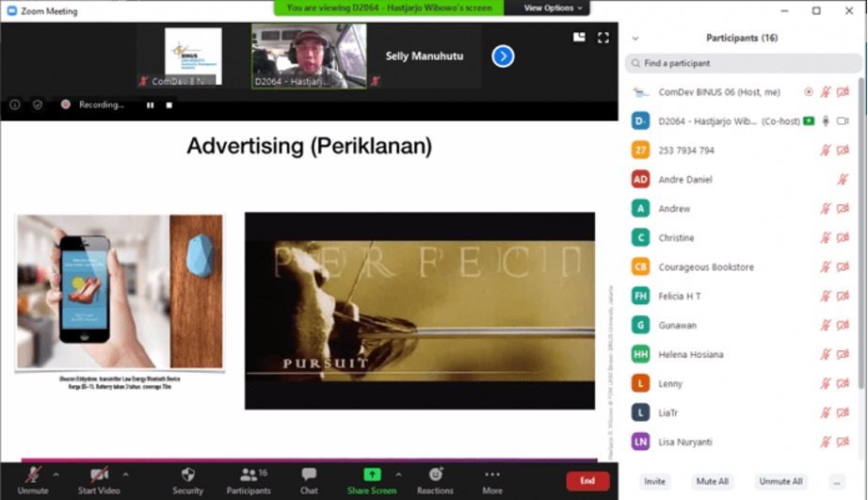Open the Chat panel

pos(309,480)
